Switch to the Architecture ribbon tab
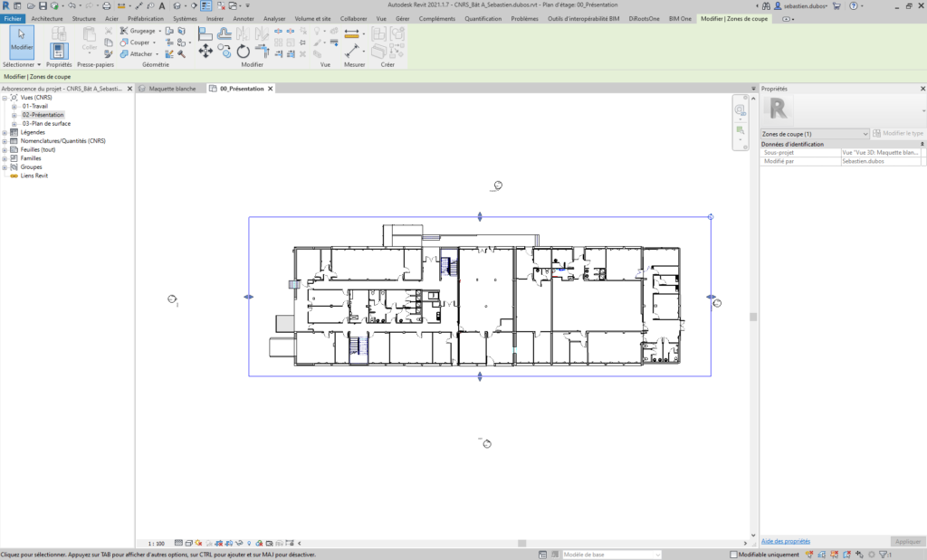Viewport: 927px width, 560px height. click(45, 17)
